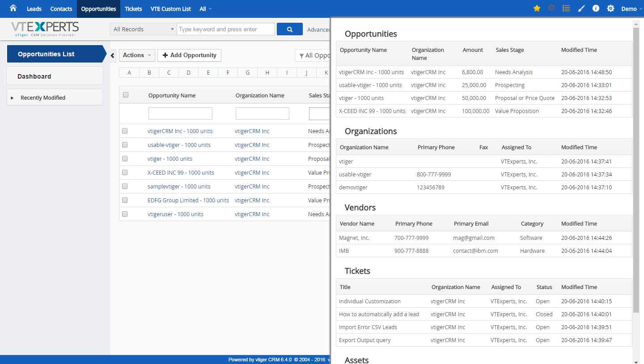Click the 100,000.00 amount cell
Viewport: 644px width, 364px height.
click(x=475, y=111)
